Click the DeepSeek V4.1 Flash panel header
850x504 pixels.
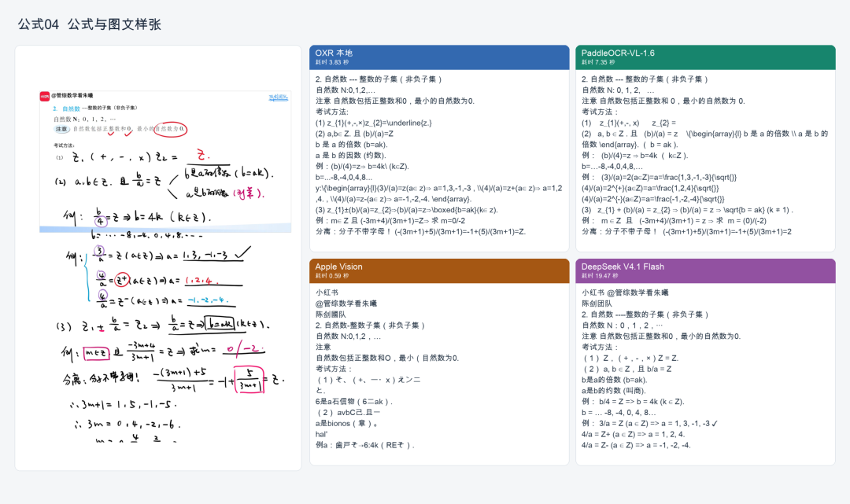[705, 270]
